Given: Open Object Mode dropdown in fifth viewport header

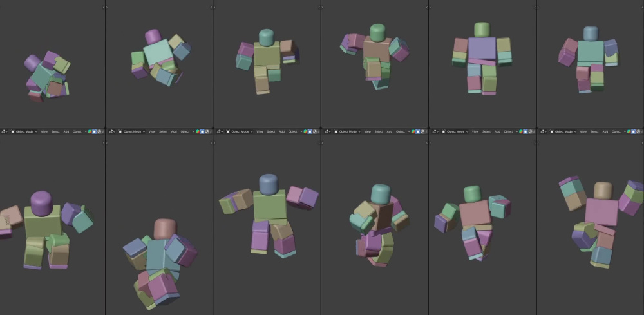Looking at the screenshot, I should coord(455,131).
